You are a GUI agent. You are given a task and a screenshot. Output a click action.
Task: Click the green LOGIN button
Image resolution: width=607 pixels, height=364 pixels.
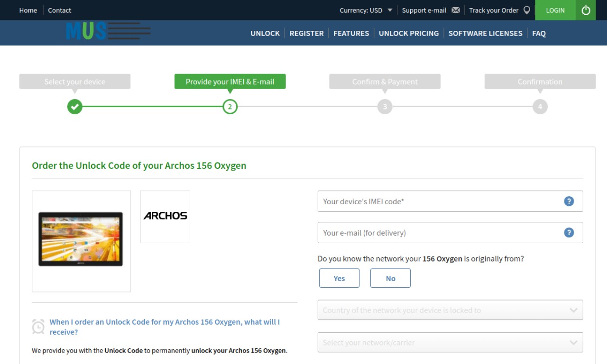tap(555, 10)
